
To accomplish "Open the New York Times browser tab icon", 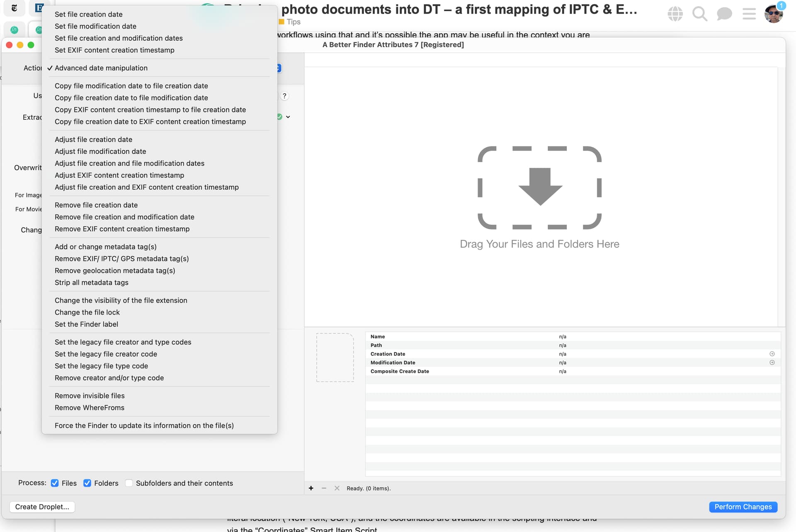I will [x=15, y=8].
